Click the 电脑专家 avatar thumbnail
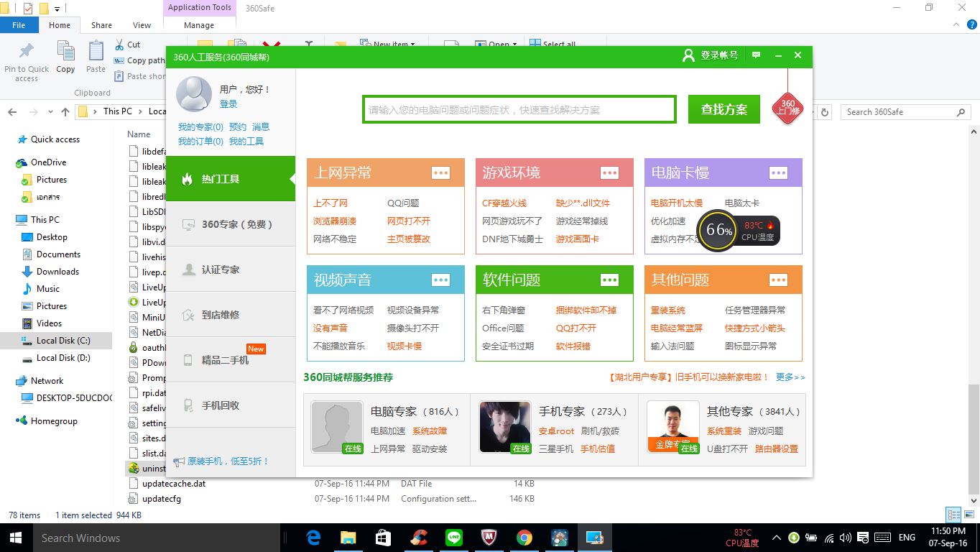Viewport: 980px width, 552px height. (337, 428)
